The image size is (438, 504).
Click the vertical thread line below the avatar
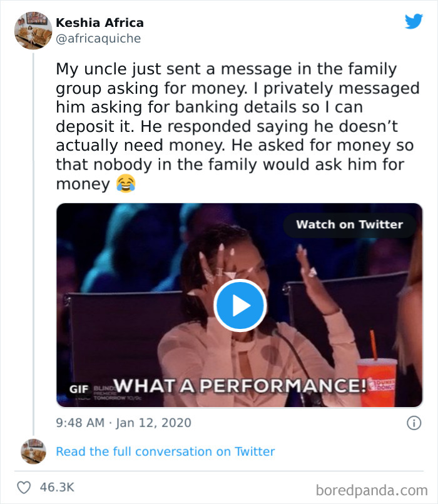tap(33, 250)
